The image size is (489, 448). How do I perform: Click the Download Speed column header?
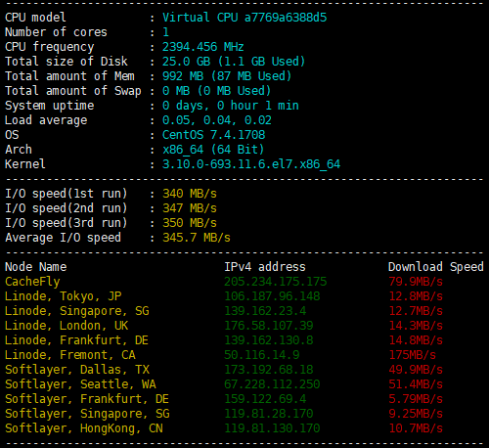(x=436, y=267)
